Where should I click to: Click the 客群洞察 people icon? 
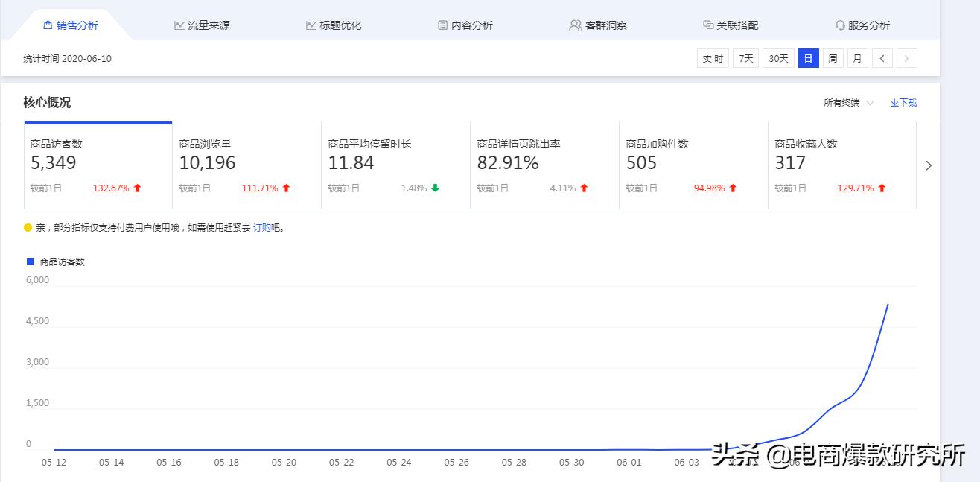pos(574,25)
